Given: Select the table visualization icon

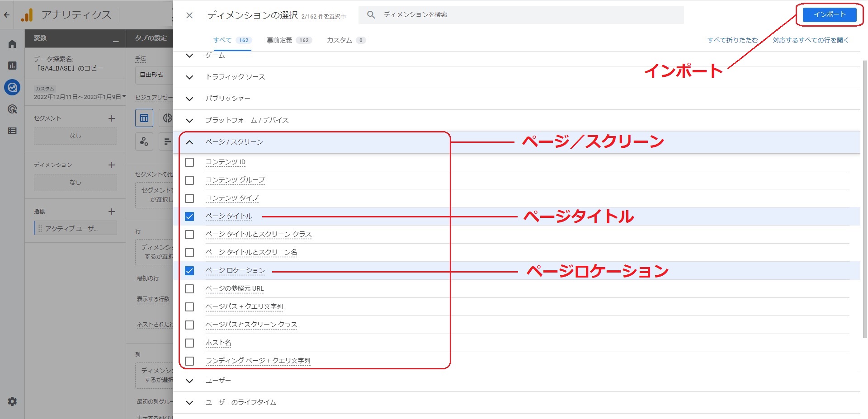Looking at the screenshot, I should point(144,118).
